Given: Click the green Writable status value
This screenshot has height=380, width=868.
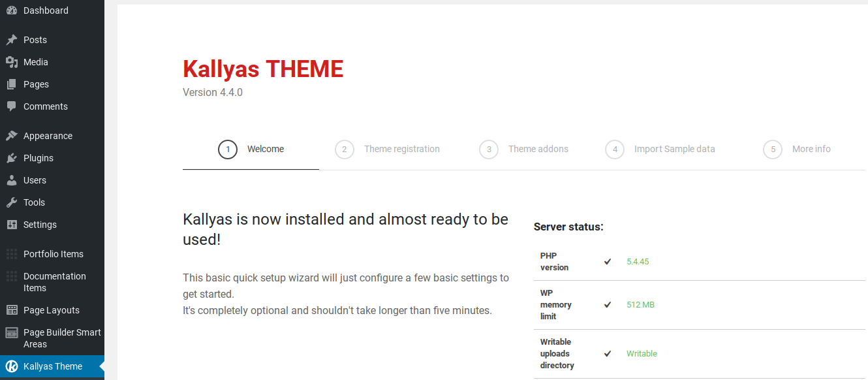Looking at the screenshot, I should coord(642,354).
